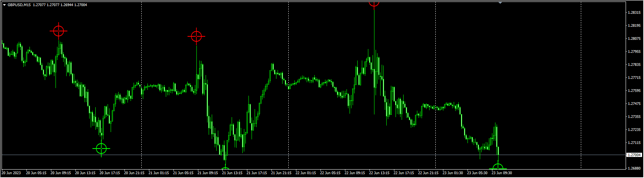Select the green crosshair marker near 20 Jun 17:15
This screenshot has width=644, height=178.
pyautogui.click(x=101, y=148)
